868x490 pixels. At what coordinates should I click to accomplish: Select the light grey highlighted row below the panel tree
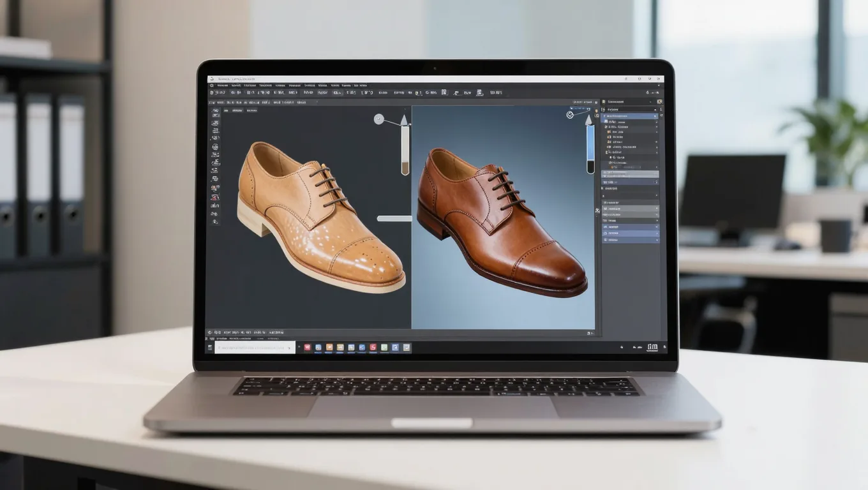(x=631, y=174)
